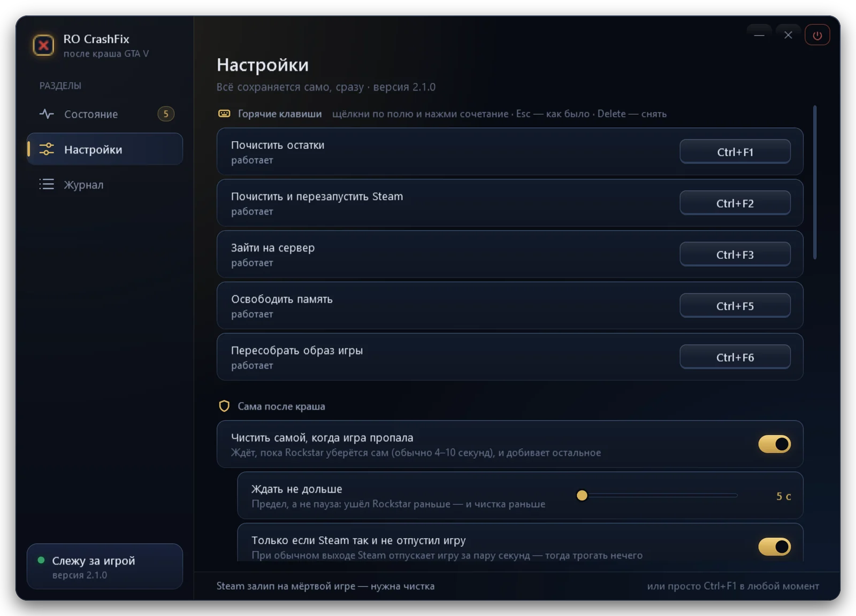856x616 pixels.
Task: Click the Зайти на сервер label
Action: click(273, 248)
